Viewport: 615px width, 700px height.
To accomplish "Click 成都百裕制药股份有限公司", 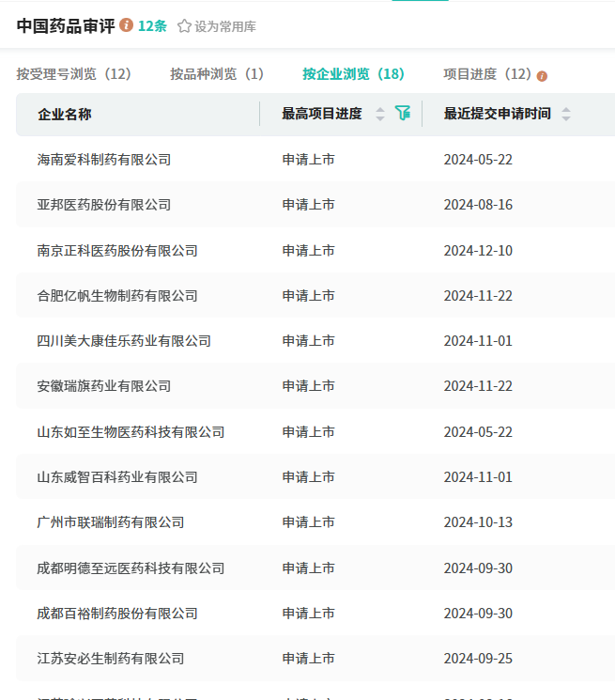I will (x=117, y=614).
